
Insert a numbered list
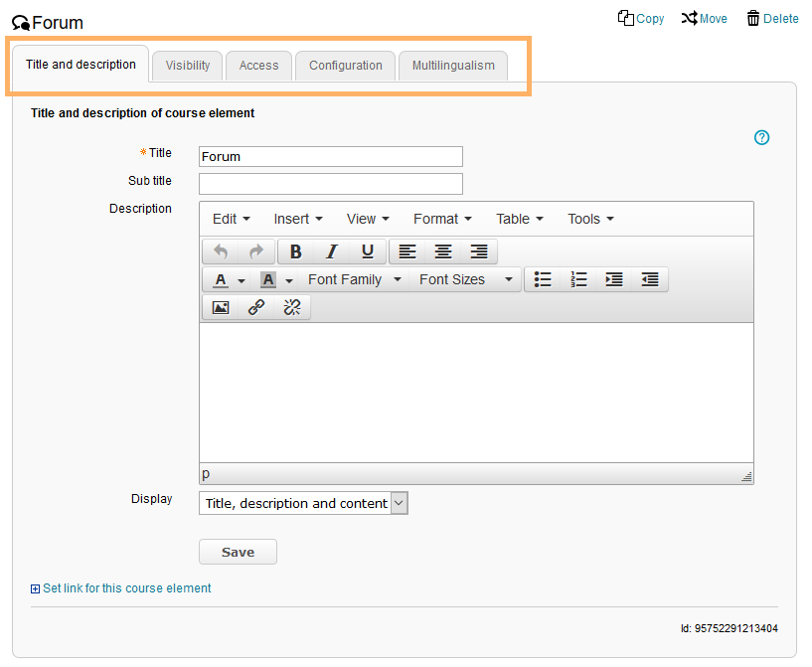578,280
